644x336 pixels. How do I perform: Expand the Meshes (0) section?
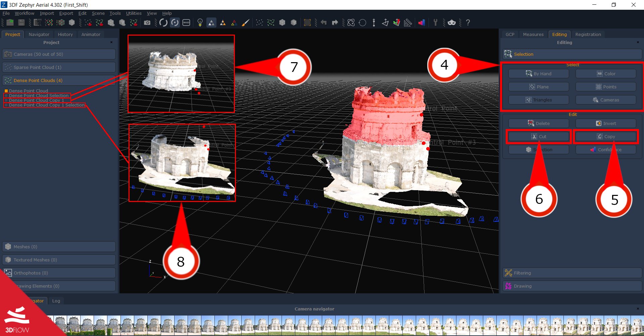pyautogui.click(x=59, y=247)
